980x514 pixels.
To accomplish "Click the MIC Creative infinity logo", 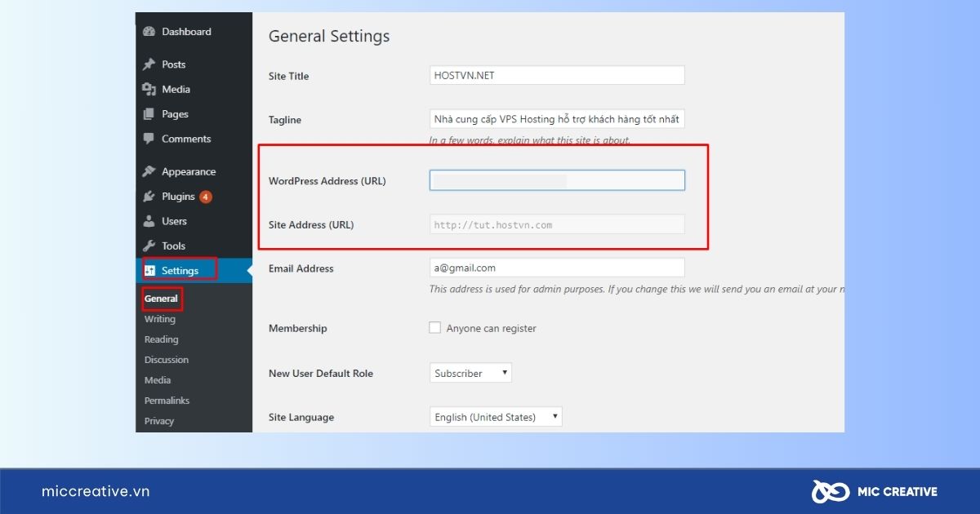I will (x=829, y=491).
